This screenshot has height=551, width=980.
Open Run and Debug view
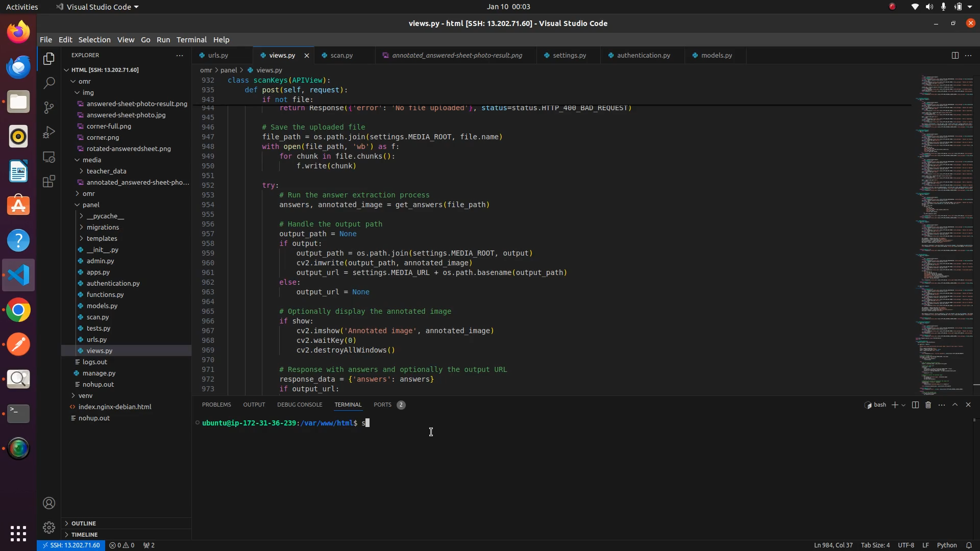49,132
